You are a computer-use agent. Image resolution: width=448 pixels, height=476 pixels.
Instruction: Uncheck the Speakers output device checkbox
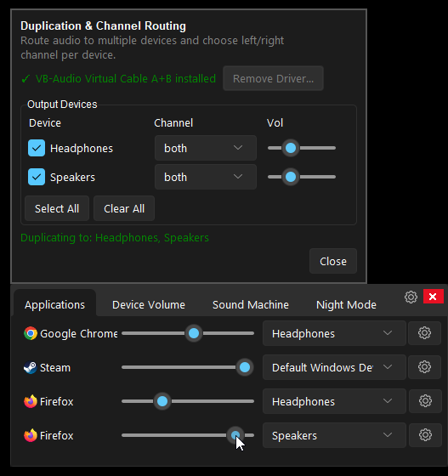tap(37, 177)
